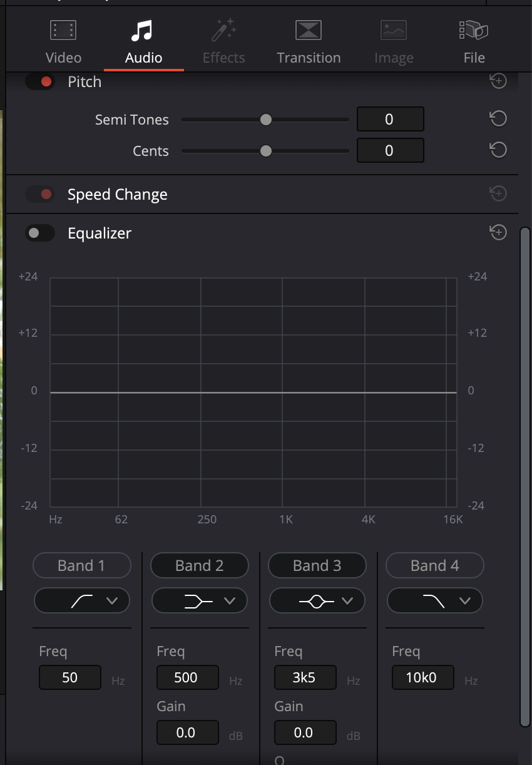Reset the Cents value
This screenshot has height=765, width=532.
coord(498,150)
